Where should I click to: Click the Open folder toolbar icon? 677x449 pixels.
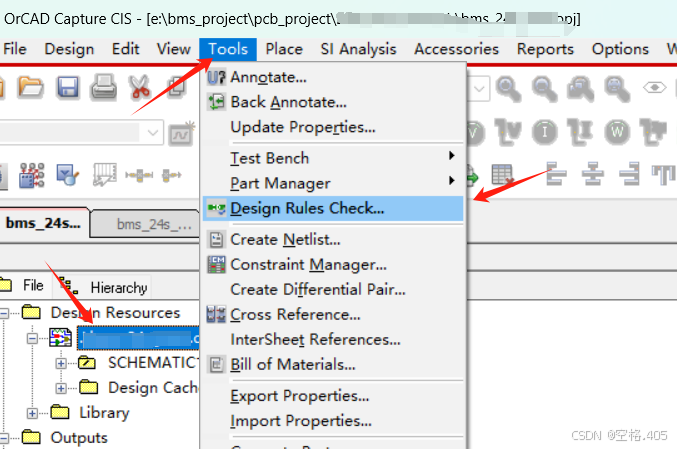click(30, 87)
